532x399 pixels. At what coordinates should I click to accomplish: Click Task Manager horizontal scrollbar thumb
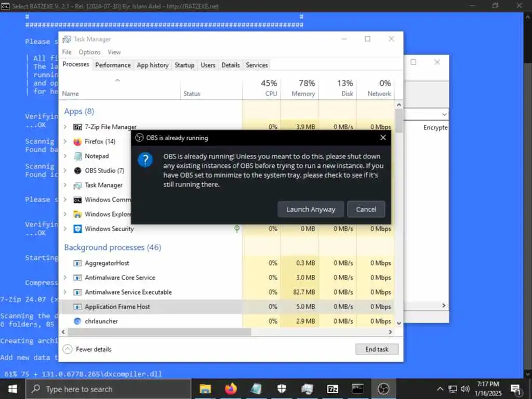point(159,332)
